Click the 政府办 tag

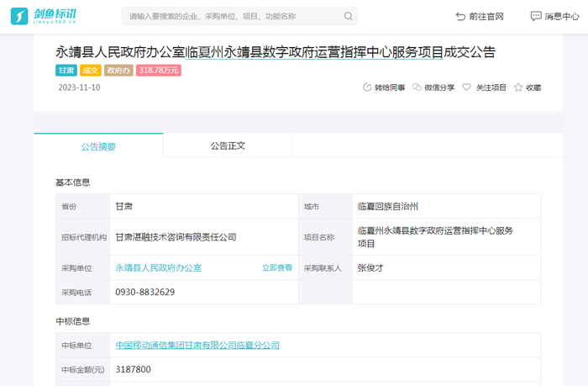[118, 70]
